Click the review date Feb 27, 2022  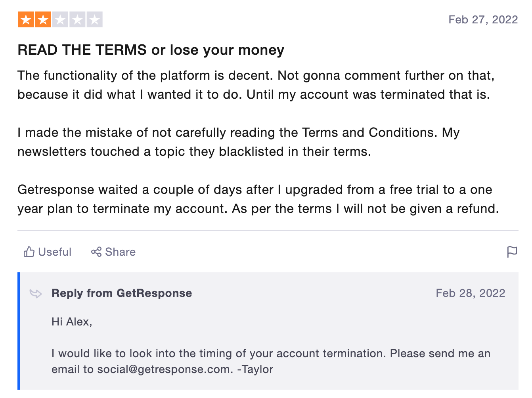[x=483, y=20]
